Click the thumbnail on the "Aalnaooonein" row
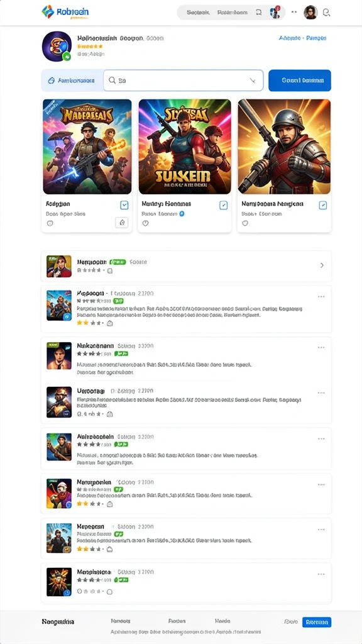 59,447
